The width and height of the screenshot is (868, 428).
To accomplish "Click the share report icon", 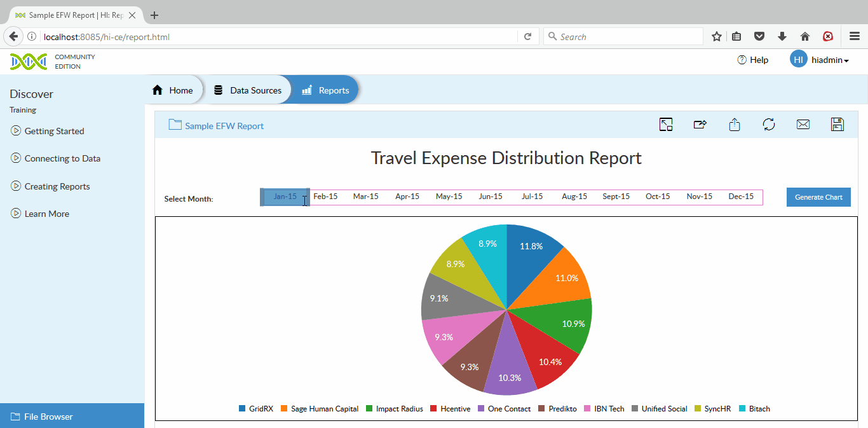I will [x=700, y=125].
